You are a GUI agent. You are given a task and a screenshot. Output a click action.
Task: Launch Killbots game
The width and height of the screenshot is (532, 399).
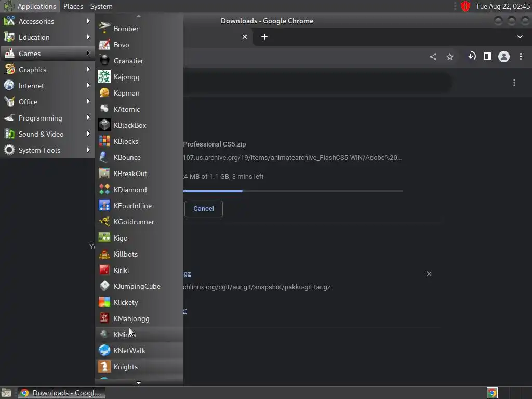click(139, 254)
